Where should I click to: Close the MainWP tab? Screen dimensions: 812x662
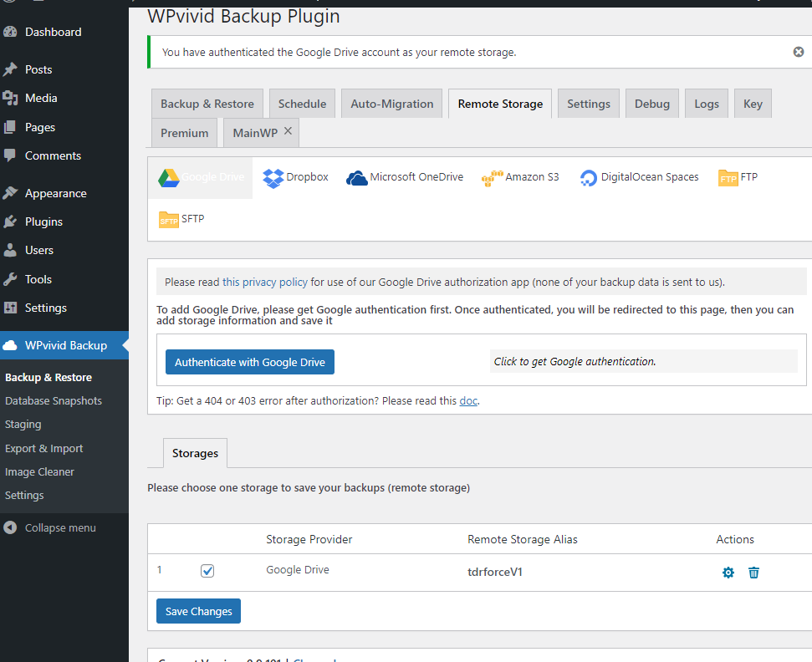coord(289,131)
